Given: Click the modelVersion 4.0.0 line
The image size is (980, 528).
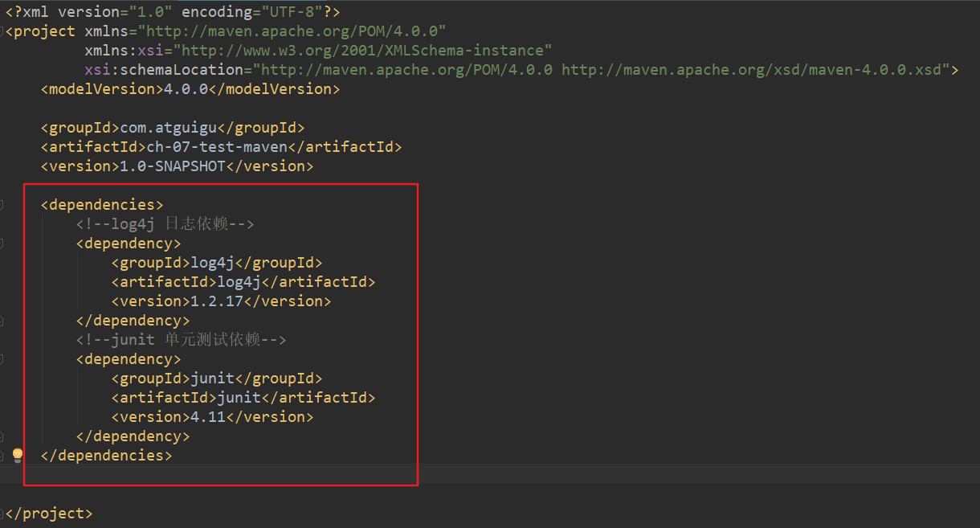Looking at the screenshot, I should 190,89.
